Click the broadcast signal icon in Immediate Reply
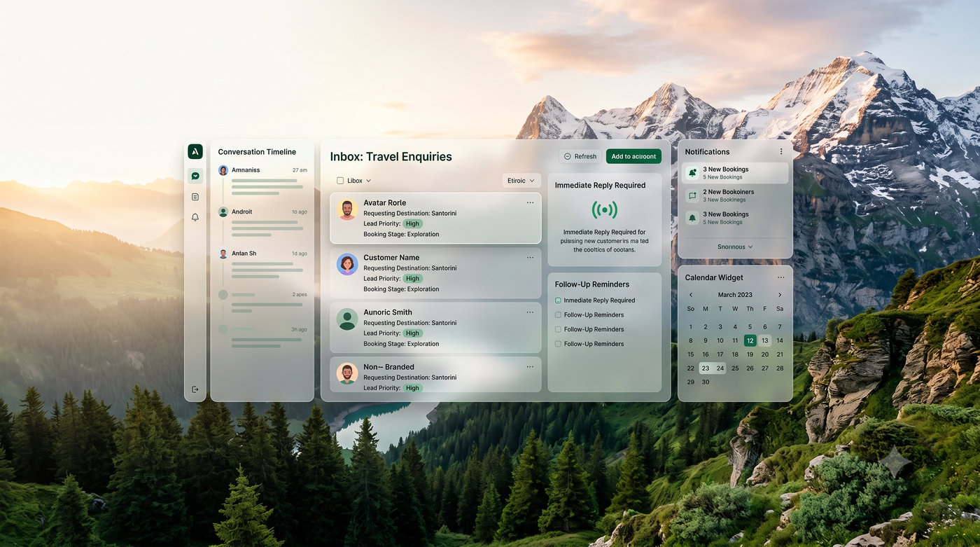The width and height of the screenshot is (980, 547). coord(605,209)
